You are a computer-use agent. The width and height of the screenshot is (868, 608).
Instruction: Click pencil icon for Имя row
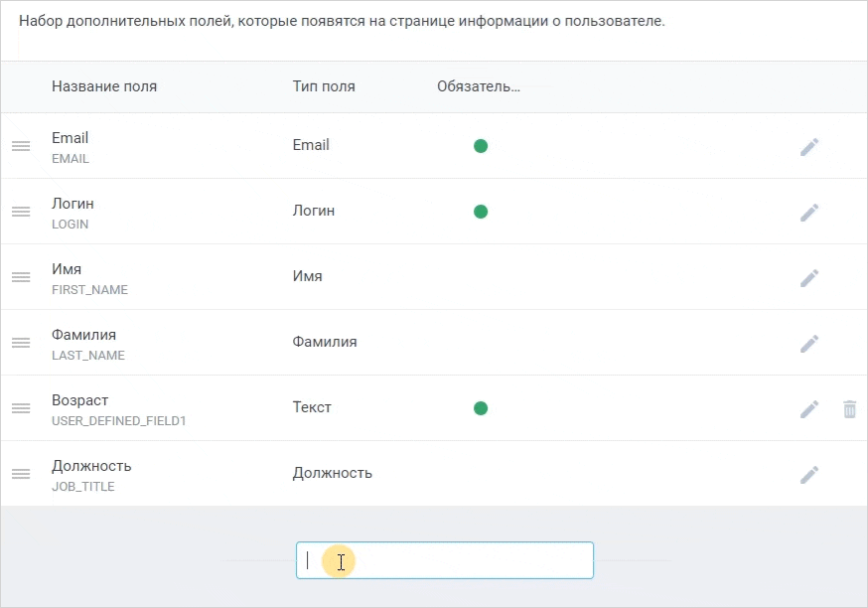[x=809, y=278]
